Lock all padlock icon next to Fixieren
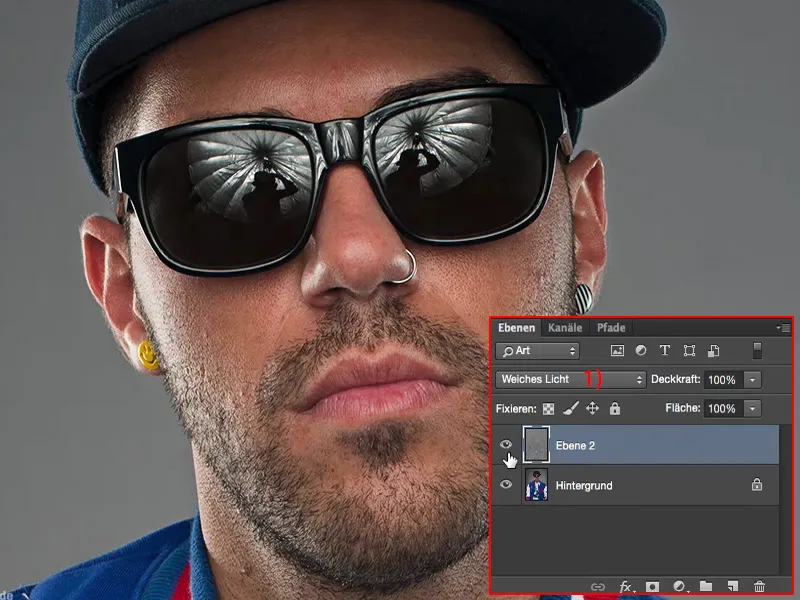 615,408
